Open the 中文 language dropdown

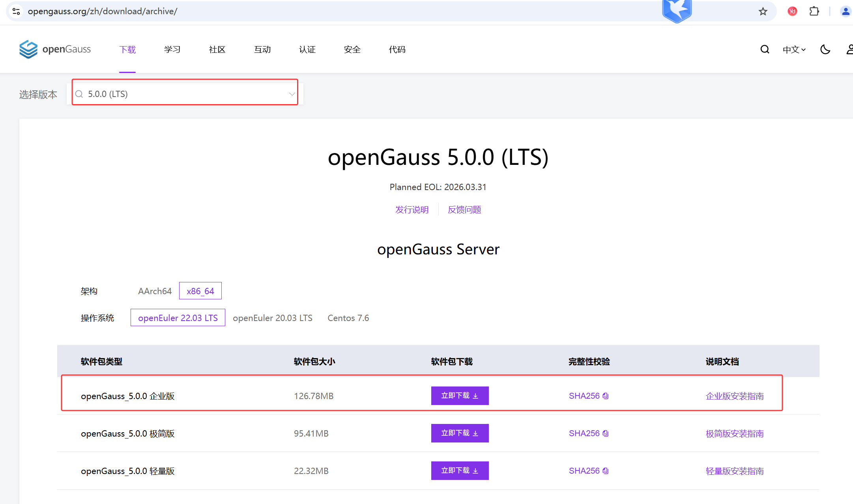[794, 50]
